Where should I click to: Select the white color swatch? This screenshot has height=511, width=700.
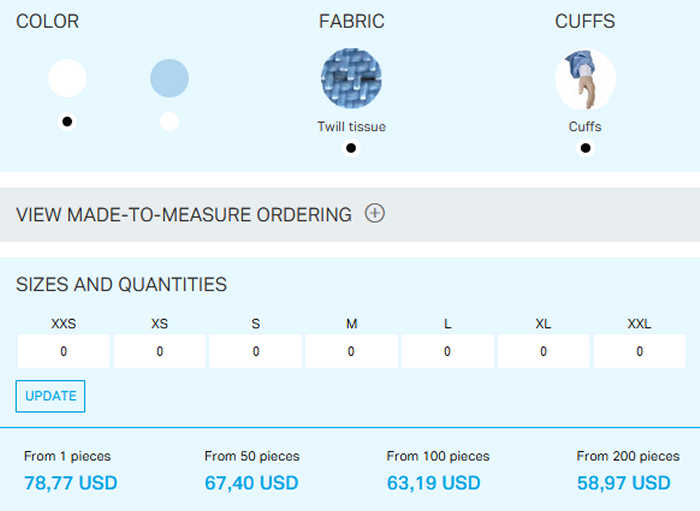pos(67,78)
